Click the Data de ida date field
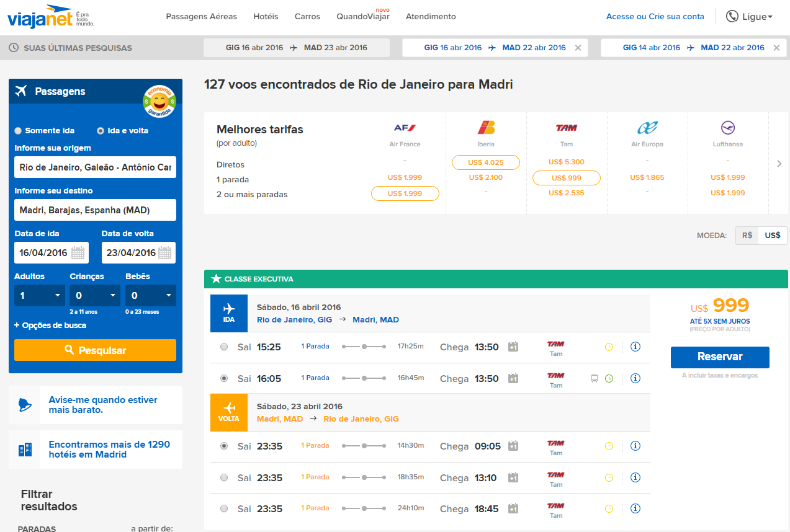This screenshot has height=532, width=790. pos(52,252)
